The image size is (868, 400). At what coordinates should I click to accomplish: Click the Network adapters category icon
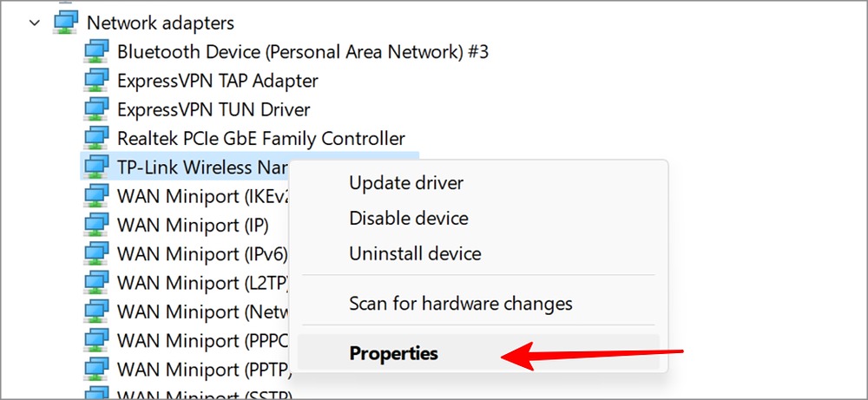tap(65, 23)
